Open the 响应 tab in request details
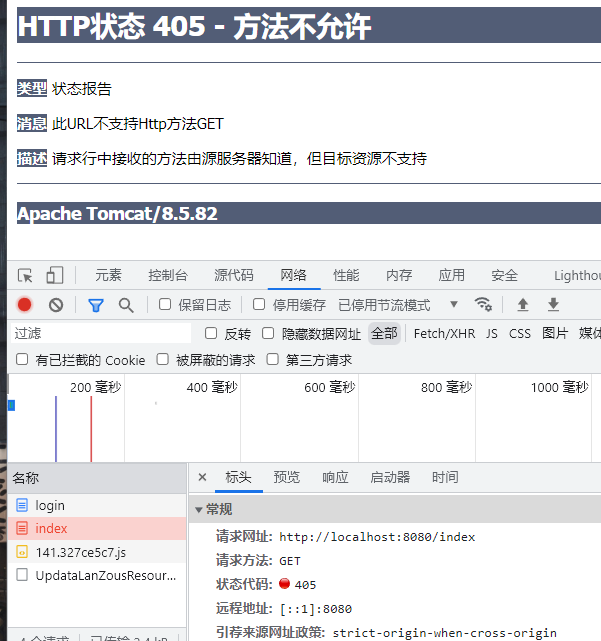Screen dimensions: 601x641 pos(335,478)
